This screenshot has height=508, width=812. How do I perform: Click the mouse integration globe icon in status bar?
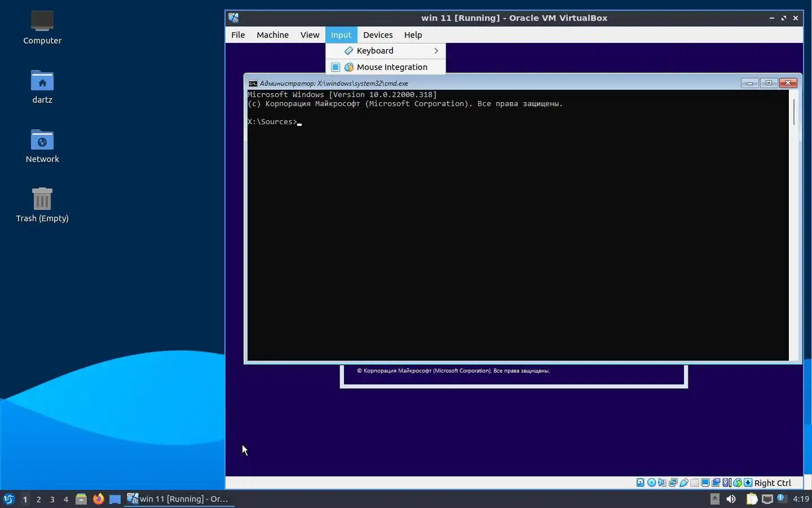tap(738, 483)
